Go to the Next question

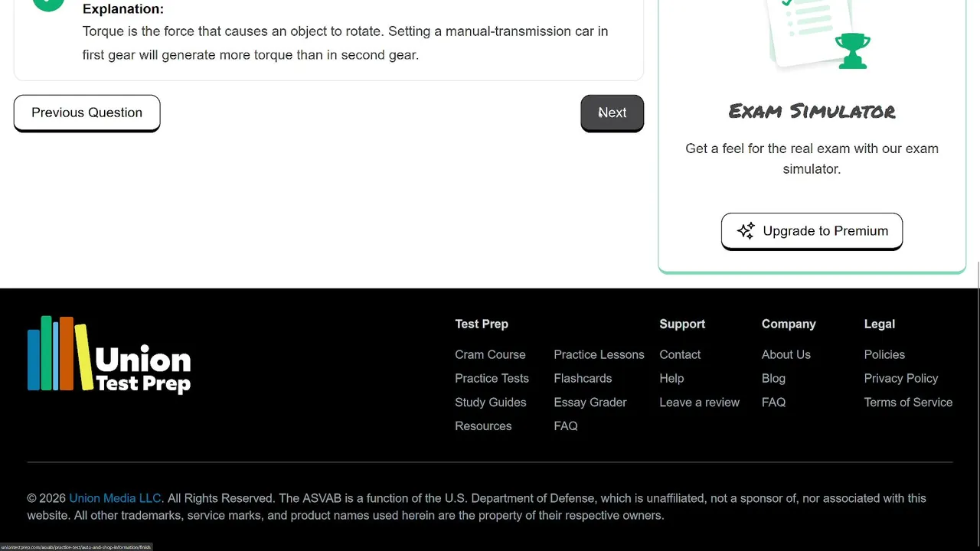point(612,112)
